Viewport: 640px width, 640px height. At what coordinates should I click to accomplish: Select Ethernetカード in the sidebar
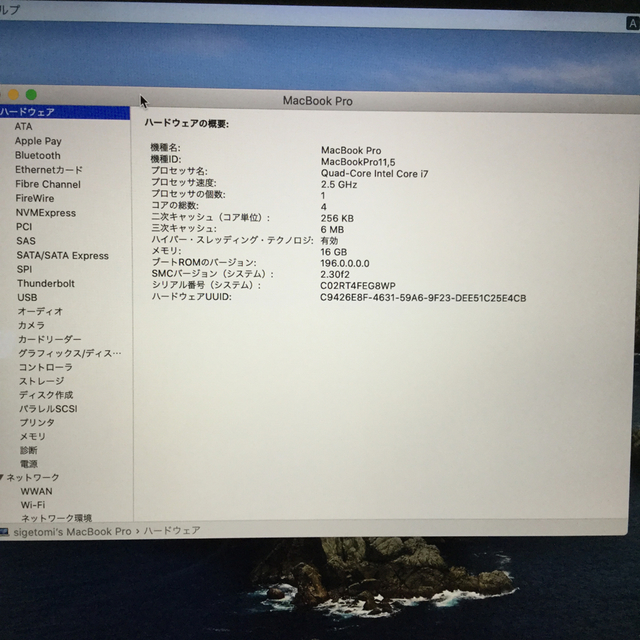coord(49,170)
